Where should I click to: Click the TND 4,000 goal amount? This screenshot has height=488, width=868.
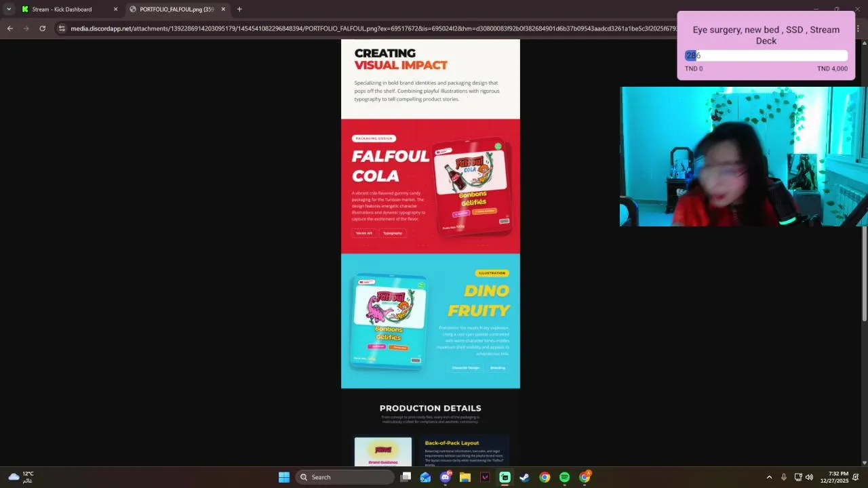click(x=832, y=68)
